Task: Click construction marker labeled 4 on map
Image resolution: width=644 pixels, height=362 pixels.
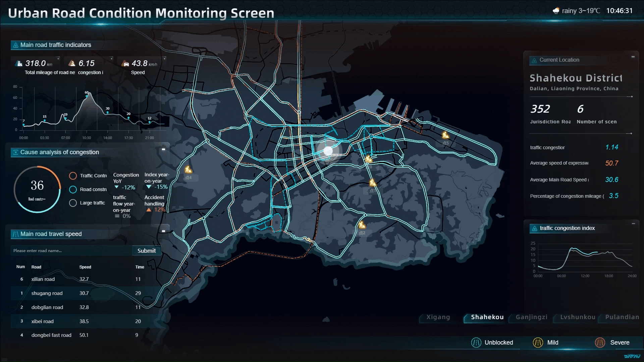Action: [x=188, y=170]
